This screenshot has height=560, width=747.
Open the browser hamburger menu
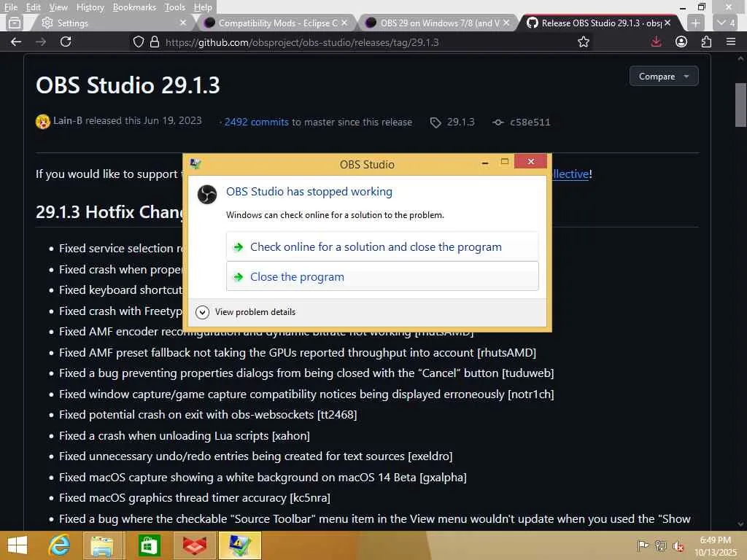pos(731,42)
